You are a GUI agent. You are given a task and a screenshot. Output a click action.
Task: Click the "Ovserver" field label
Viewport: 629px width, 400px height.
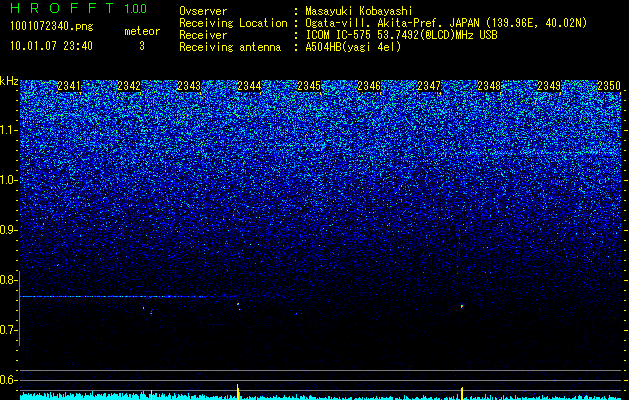click(203, 11)
